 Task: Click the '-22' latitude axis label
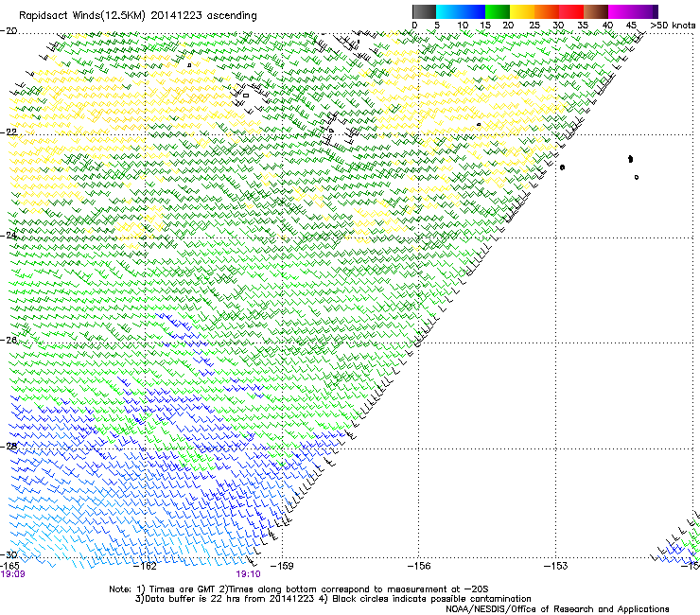pyautogui.click(x=9, y=132)
